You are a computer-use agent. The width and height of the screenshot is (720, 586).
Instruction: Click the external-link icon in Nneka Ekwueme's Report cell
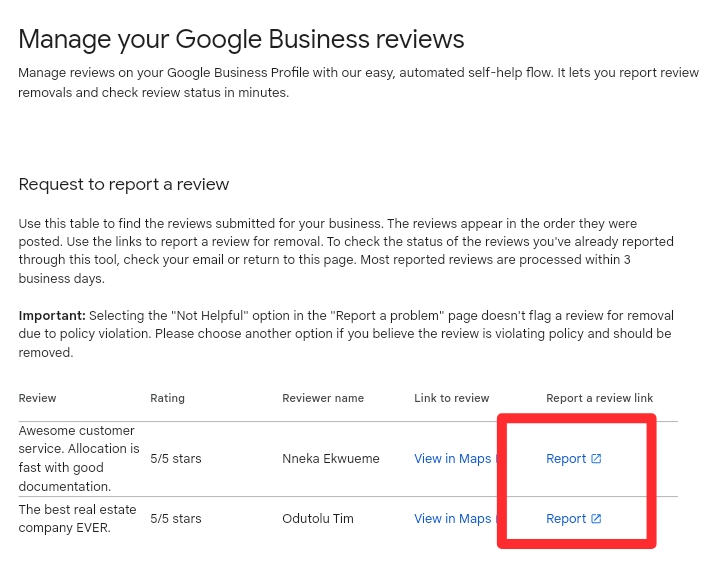tap(596, 458)
